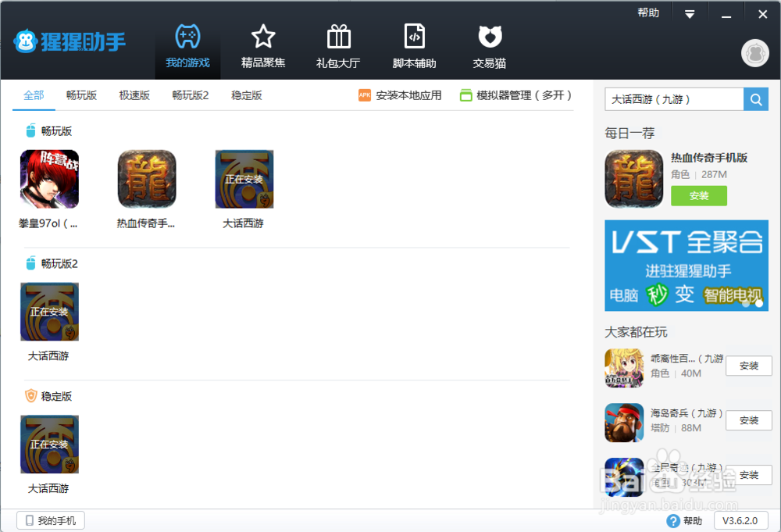Click the 猩猩助手 logo
The width and height of the screenshot is (781, 532).
[70, 42]
